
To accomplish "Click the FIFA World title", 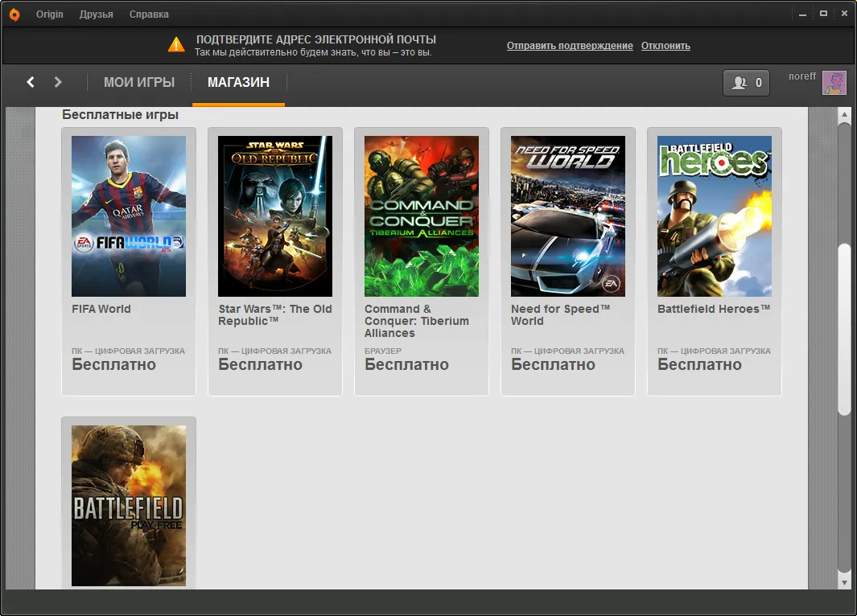I will [101, 309].
